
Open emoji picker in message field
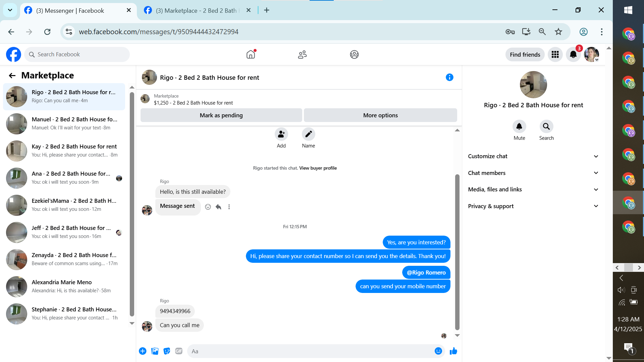[x=438, y=351]
